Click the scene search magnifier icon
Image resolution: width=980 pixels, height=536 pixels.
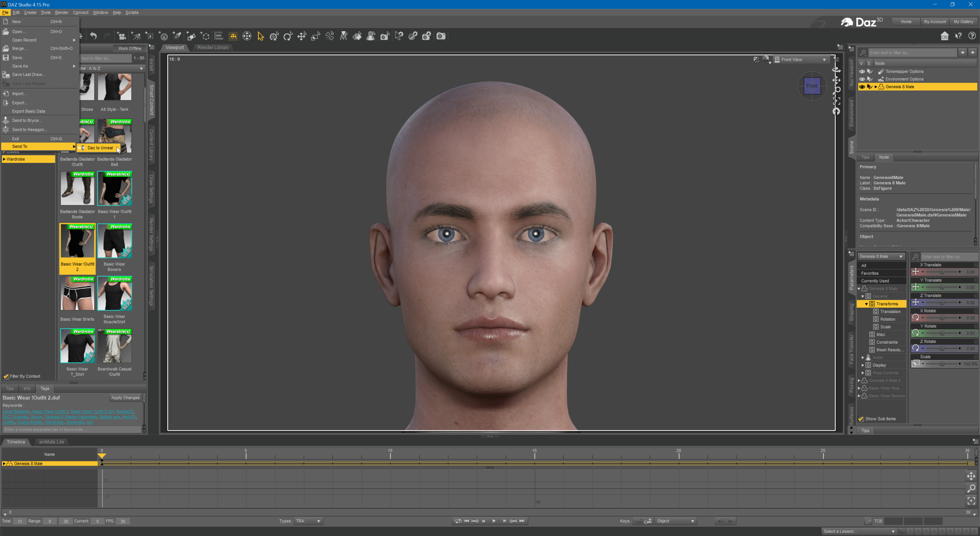(x=863, y=53)
